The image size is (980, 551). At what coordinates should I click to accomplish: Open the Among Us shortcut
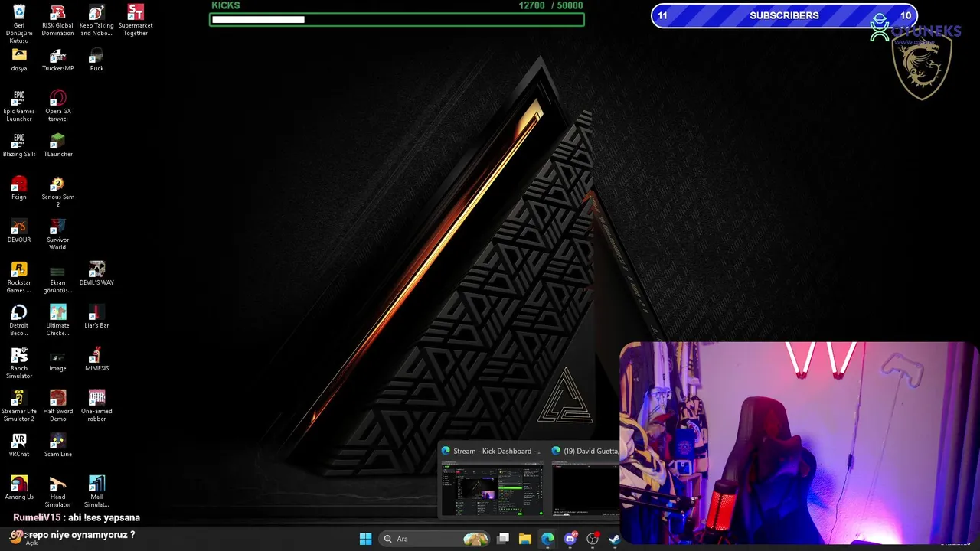click(19, 488)
